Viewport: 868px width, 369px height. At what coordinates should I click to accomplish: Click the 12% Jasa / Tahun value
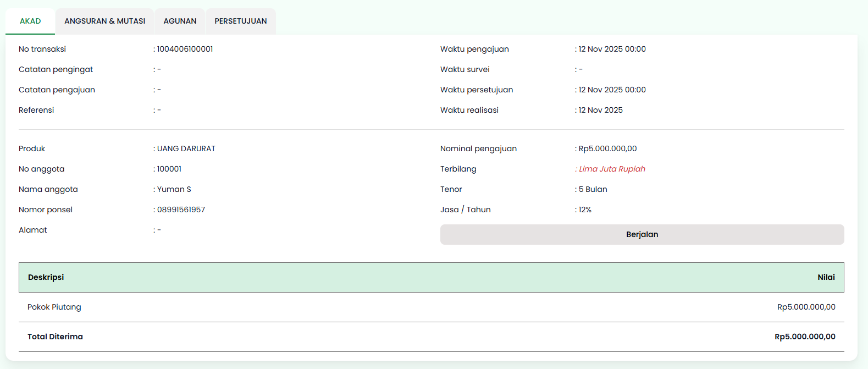pos(585,210)
